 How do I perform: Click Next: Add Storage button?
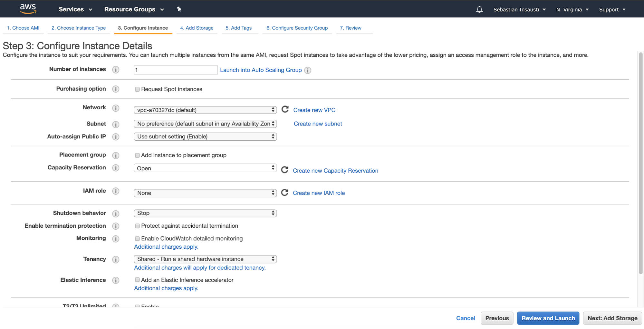[x=612, y=318]
